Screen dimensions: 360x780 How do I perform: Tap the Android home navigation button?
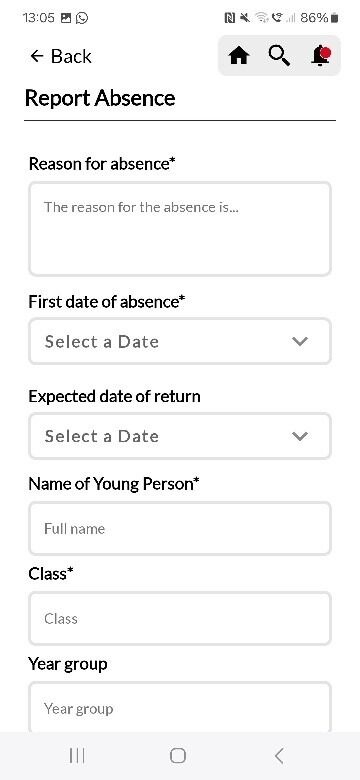[178, 756]
